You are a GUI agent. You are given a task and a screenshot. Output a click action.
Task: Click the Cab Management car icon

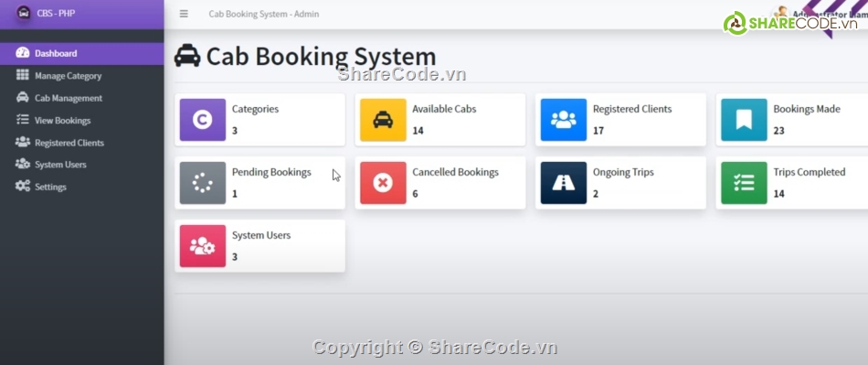pos(23,98)
